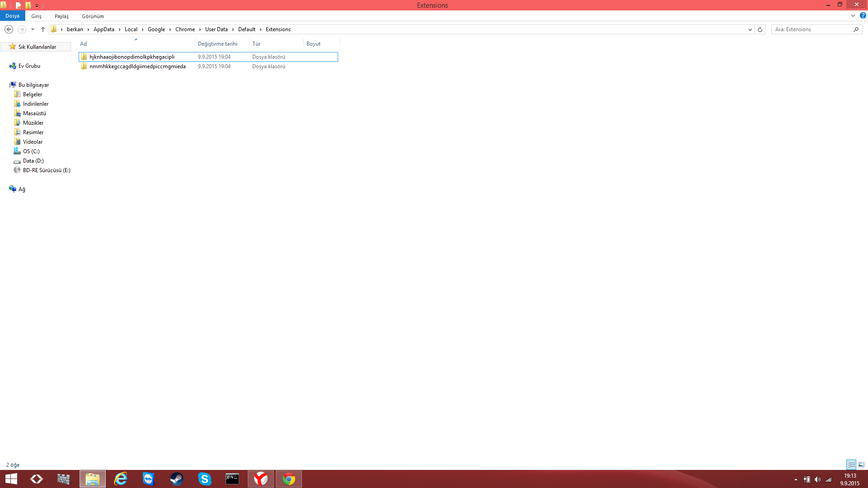Sort by Değiştirme tarihi column header

[217, 44]
